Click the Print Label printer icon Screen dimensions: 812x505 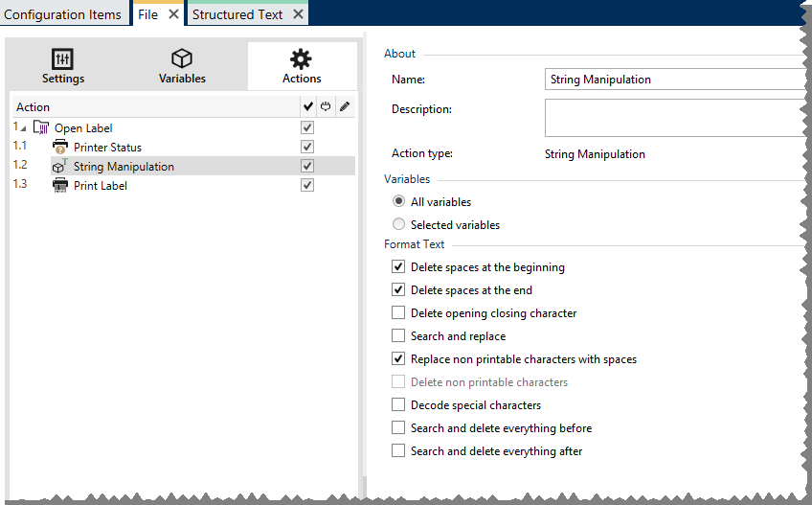click(x=59, y=185)
